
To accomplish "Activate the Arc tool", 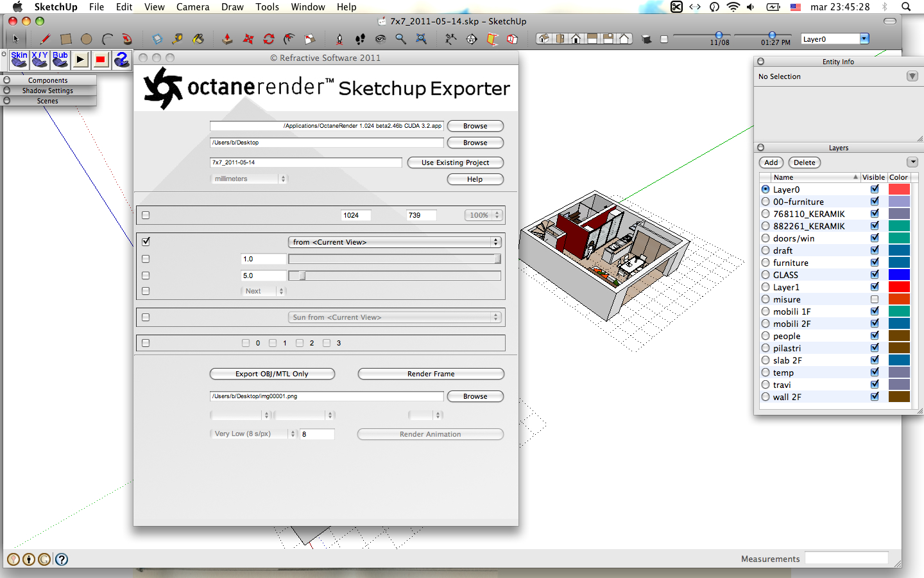I will (107, 39).
